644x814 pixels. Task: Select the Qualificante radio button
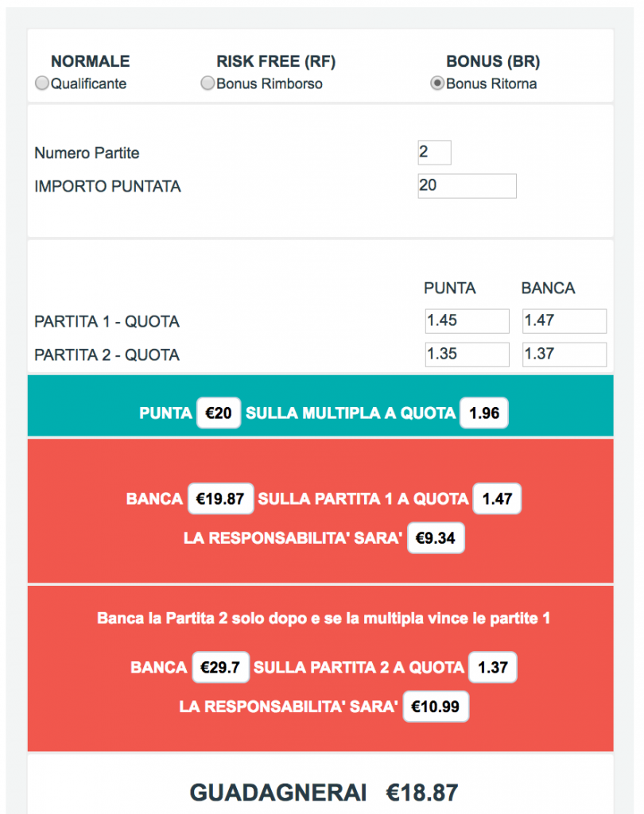point(42,83)
